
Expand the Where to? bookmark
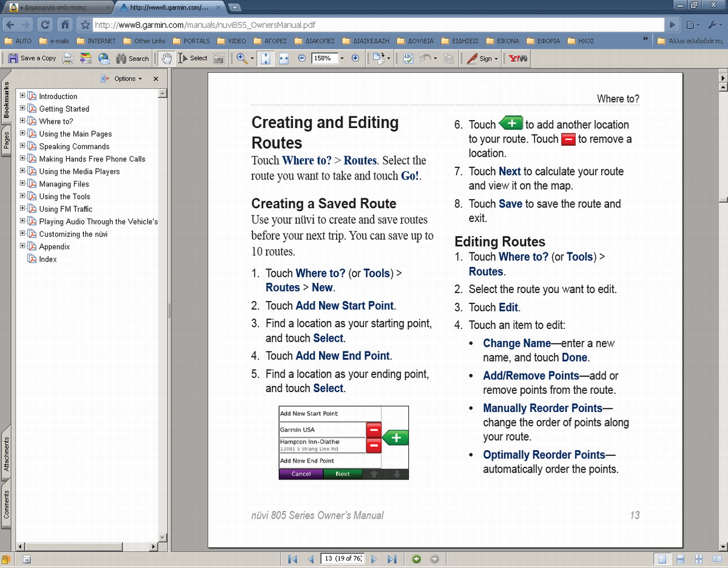click(x=22, y=121)
